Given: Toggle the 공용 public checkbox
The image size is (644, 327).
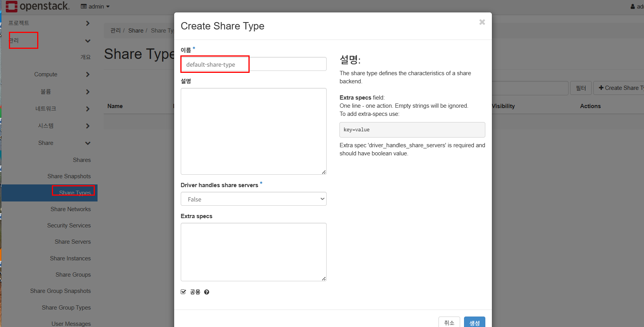Looking at the screenshot, I should (183, 292).
